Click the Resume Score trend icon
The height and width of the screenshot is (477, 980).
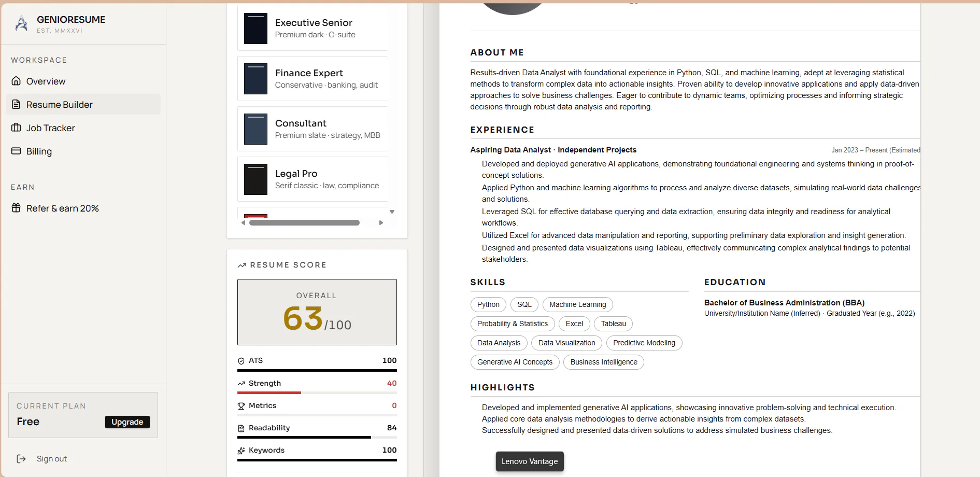point(242,265)
